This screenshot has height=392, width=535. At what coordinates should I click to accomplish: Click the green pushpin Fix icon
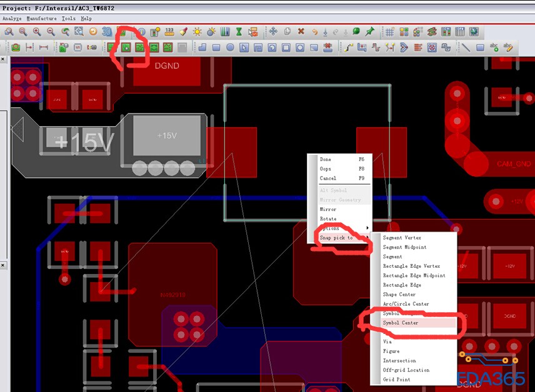369,32
